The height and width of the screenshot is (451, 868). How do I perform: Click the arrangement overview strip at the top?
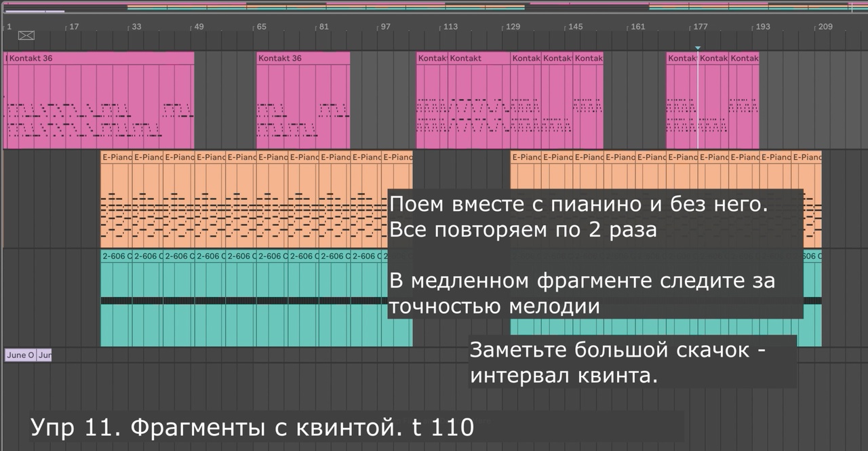pyautogui.click(x=434, y=7)
